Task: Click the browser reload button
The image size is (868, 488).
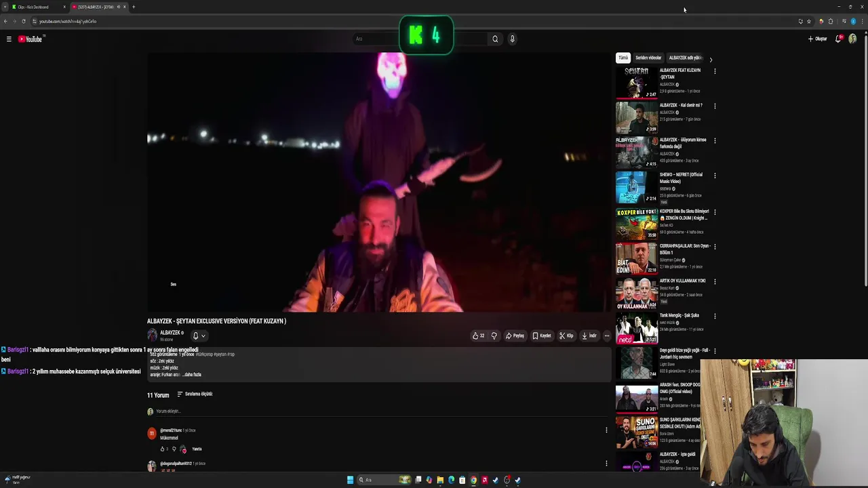Action: (x=24, y=21)
